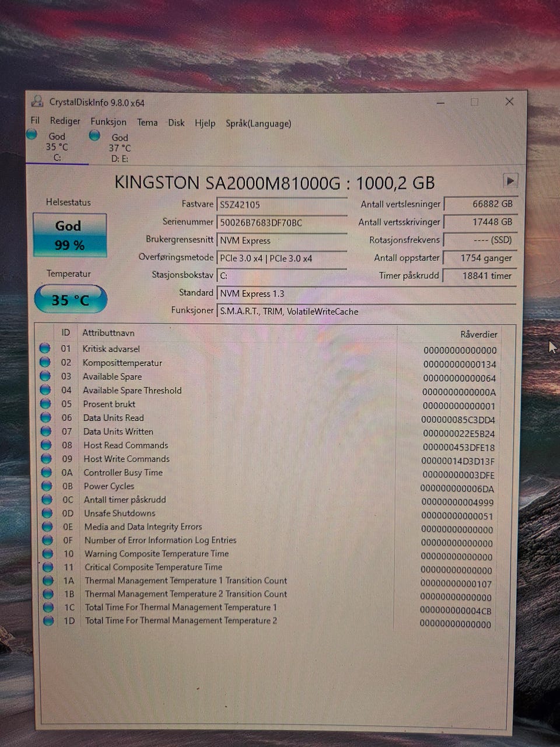Select the Power Cycles row name
This screenshot has width=560, height=747.
pos(109,486)
